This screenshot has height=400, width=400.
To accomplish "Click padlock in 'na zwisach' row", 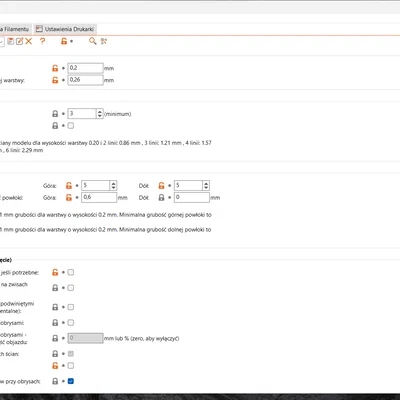I will click(55, 288).
